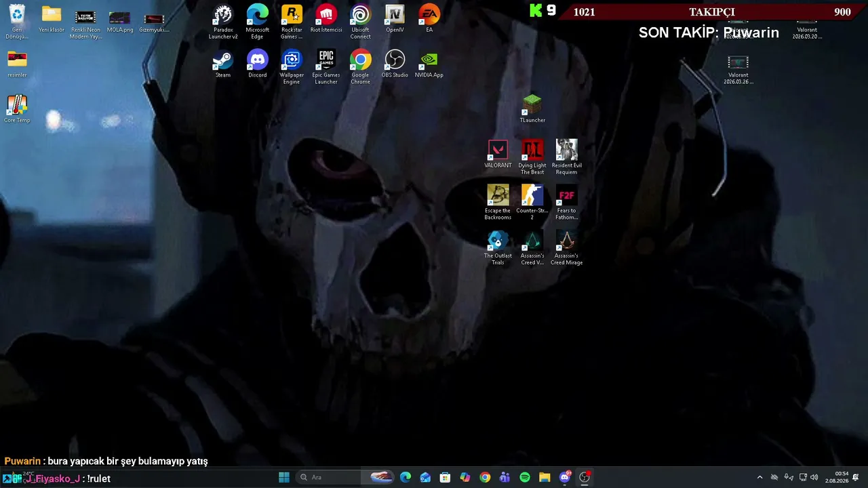Select the Valorant 2026.03.26 video file
The width and height of the screenshot is (868, 488).
[738, 70]
